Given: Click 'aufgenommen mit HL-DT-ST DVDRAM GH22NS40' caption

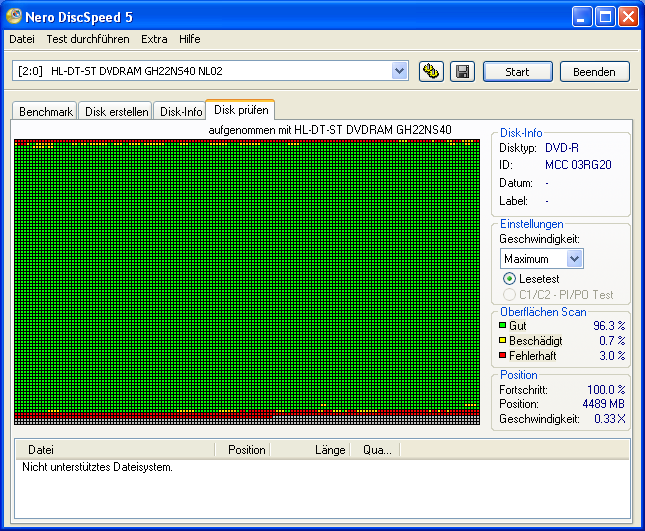Looking at the screenshot, I should point(330,130).
